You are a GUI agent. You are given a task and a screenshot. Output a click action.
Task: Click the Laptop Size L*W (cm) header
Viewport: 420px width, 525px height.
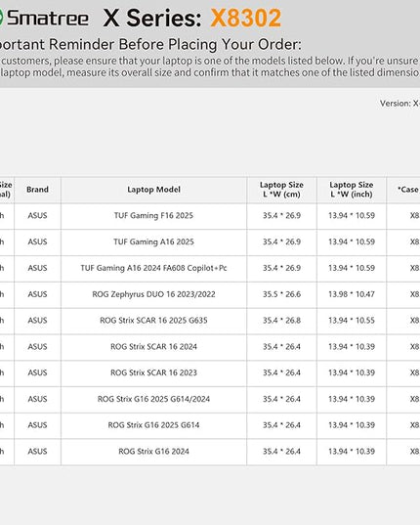[281, 190]
